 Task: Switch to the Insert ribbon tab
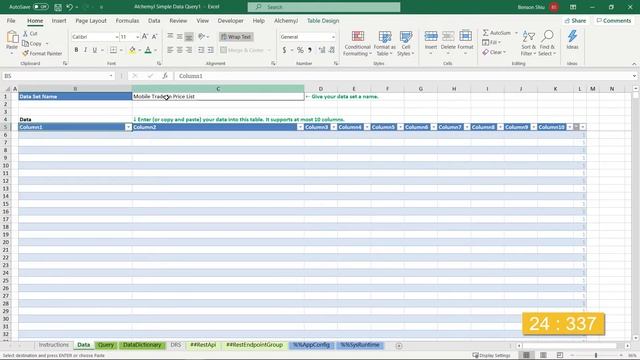[59, 20]
